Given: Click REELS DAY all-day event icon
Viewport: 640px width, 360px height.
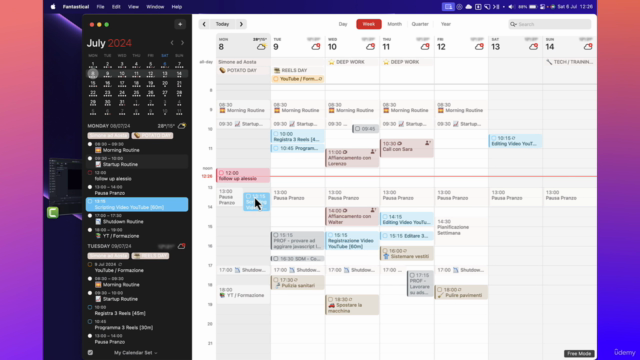Looking at the screenshot, I should (277, 70).
